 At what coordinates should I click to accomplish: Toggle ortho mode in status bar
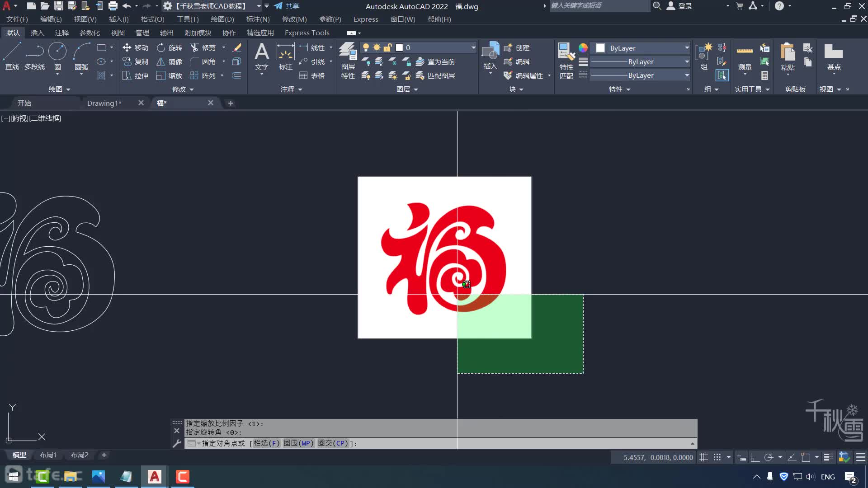[x=755, y=457]
